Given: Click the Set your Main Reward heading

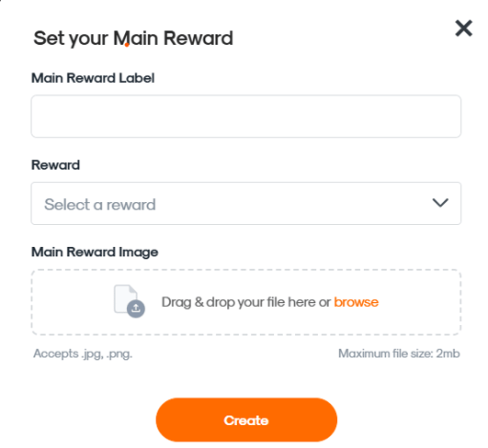Looking at the screenshot, I should (x=133, y=39).
